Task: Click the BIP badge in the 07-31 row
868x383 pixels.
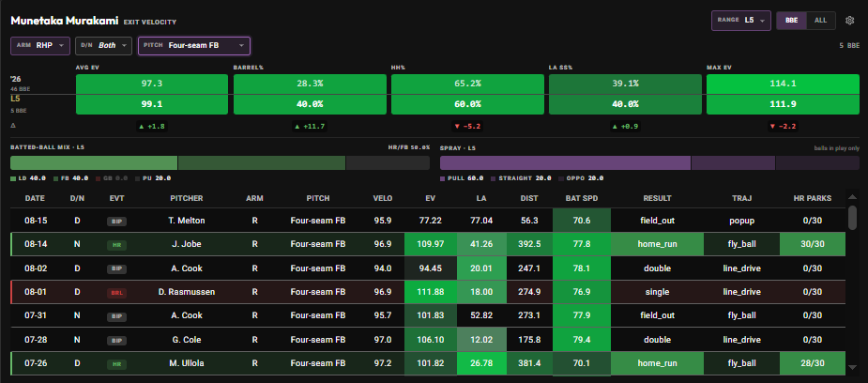Action: pyautogui.click(x=116, y=316)
